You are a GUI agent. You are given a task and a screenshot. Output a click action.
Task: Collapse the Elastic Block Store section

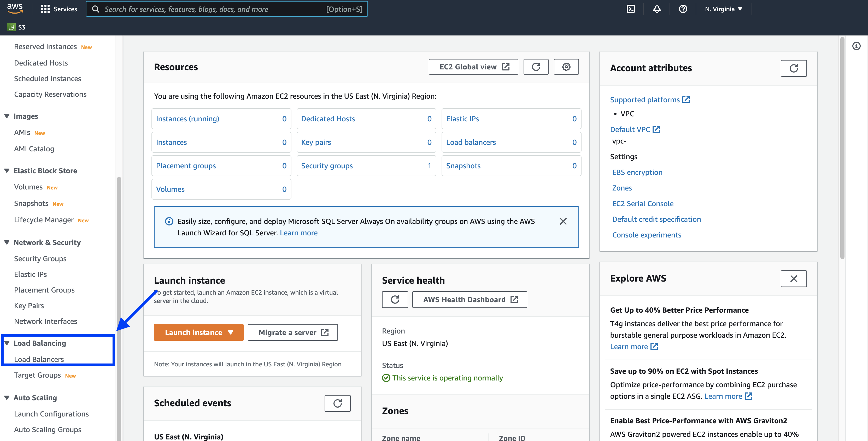[7, 171]
